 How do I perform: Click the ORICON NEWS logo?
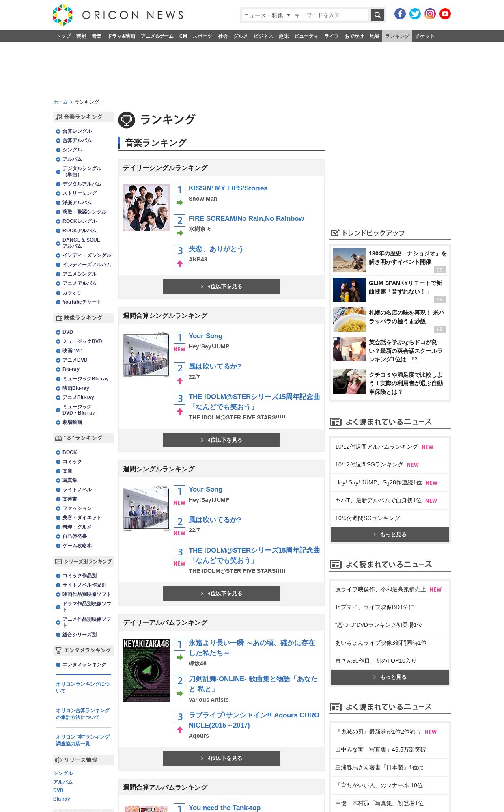tap(118, 15)
